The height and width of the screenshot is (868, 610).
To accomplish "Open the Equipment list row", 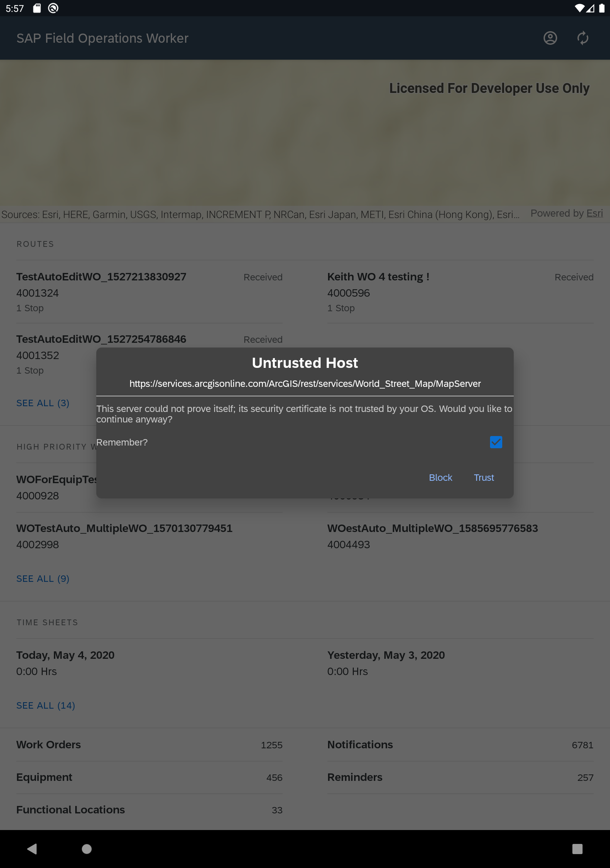I will pyautogui.click(x=149, y=777).
